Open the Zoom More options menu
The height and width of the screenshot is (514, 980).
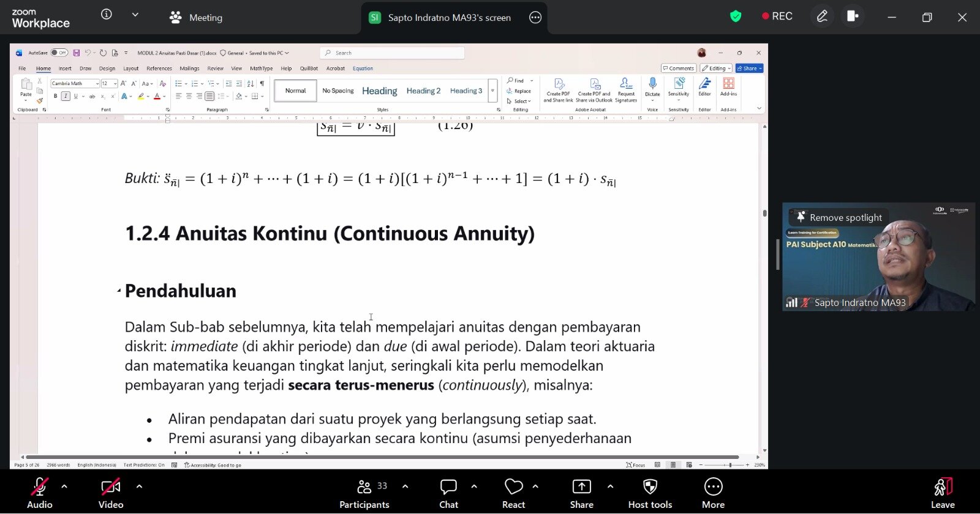[x=713, y=493]
